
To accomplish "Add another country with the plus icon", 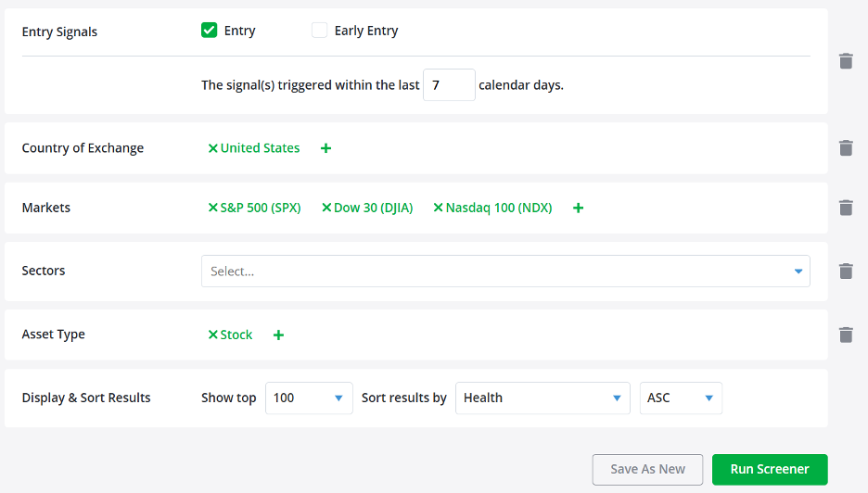I will click(x=326, y=148).
